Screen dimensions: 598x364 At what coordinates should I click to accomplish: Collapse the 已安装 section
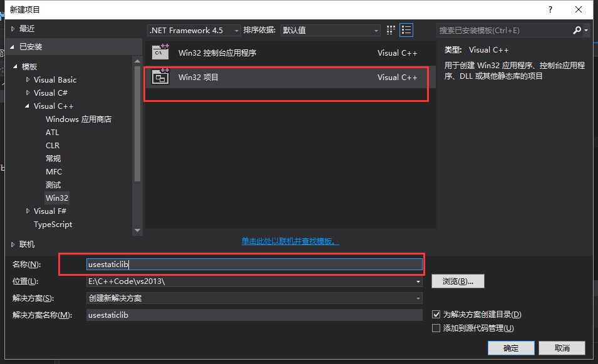tap(12, 47)
